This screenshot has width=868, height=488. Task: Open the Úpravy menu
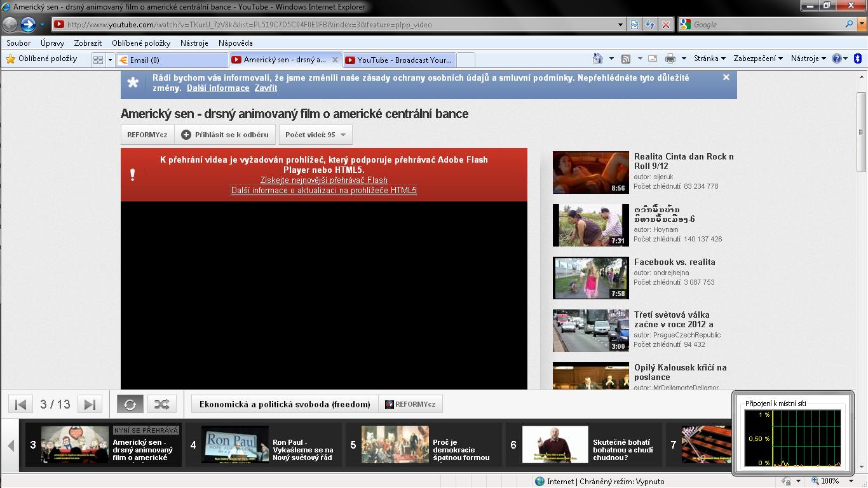52,43
